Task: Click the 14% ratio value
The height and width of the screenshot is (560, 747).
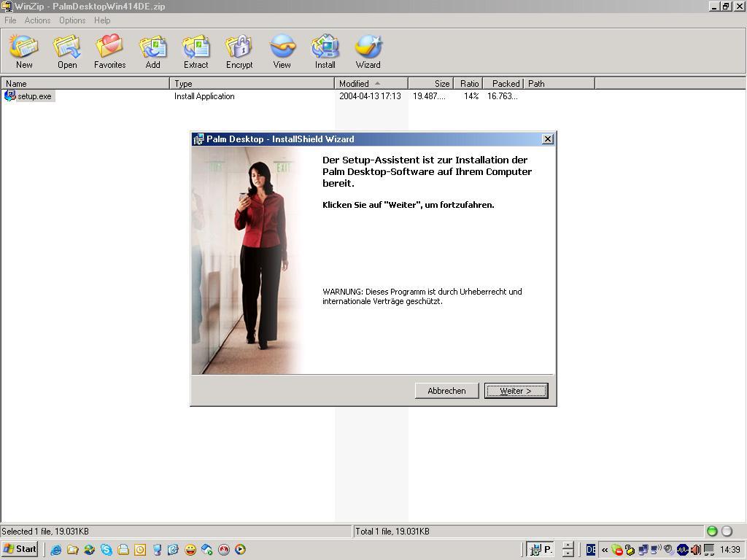Action: (x=471, y=96)
